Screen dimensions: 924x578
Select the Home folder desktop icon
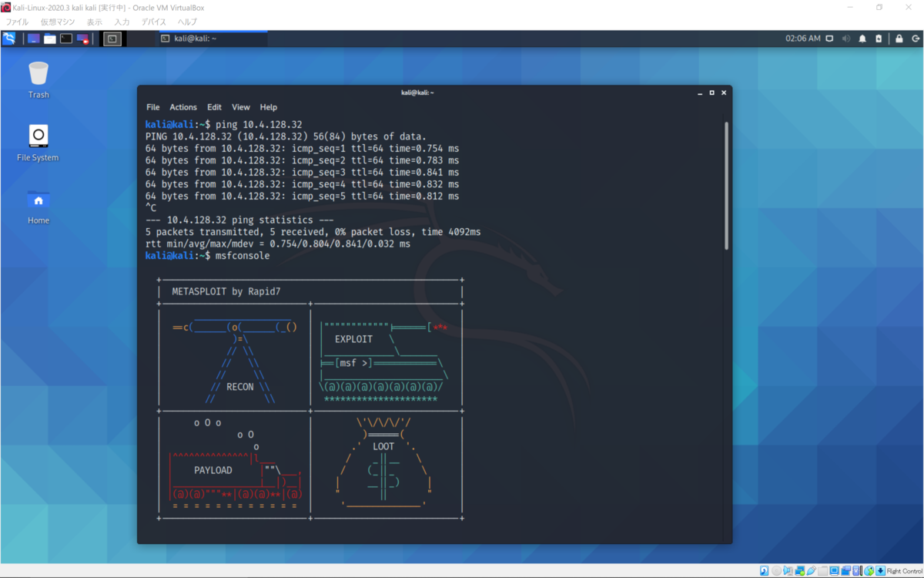click(x=38, y=207)
